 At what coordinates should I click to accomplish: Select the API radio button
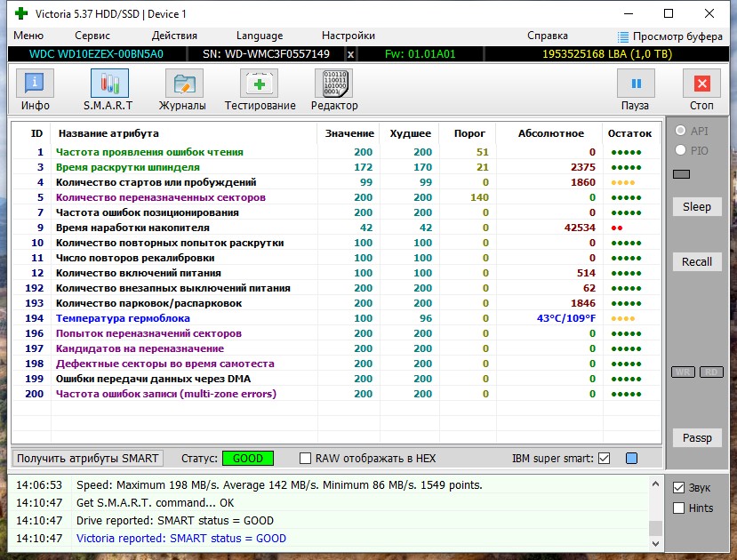[680, 130]
